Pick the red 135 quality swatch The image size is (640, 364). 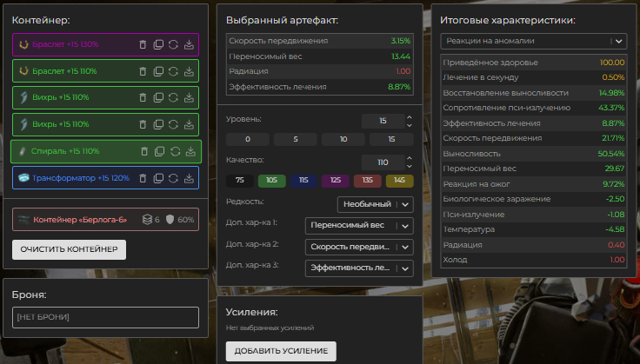[367, 181]
